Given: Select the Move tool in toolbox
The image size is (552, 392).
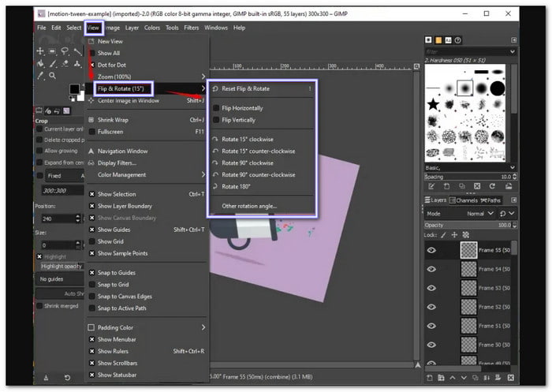Looking at the screenshot, I should pyautogui.click(x=40, y=51).
